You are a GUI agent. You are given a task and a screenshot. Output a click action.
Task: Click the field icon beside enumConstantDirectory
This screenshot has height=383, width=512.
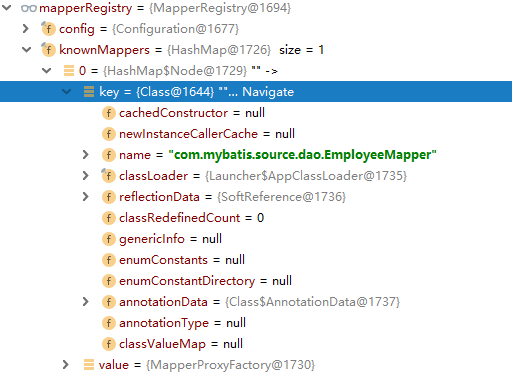[109, 281]
